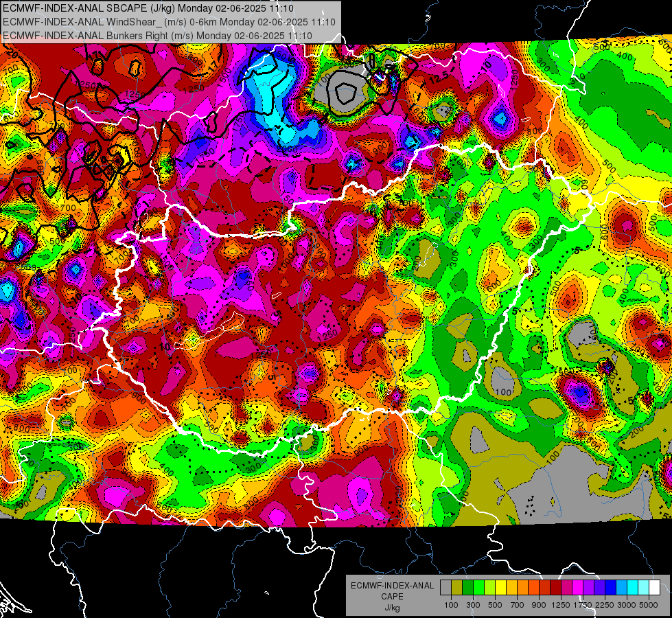Screen dimensions: 672x618
Task: Click the yellow-green legend swatch
Action: 490,587
